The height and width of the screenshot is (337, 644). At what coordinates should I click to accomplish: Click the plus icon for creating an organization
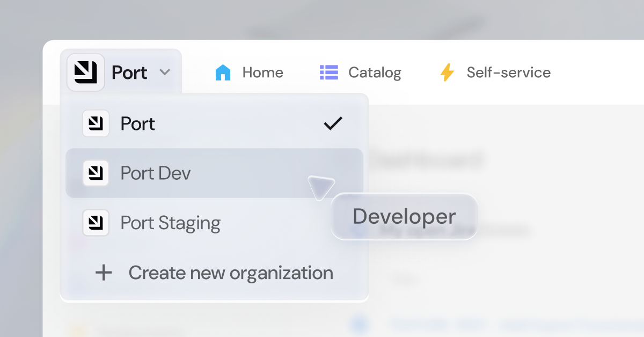click(x=103, y=273)
